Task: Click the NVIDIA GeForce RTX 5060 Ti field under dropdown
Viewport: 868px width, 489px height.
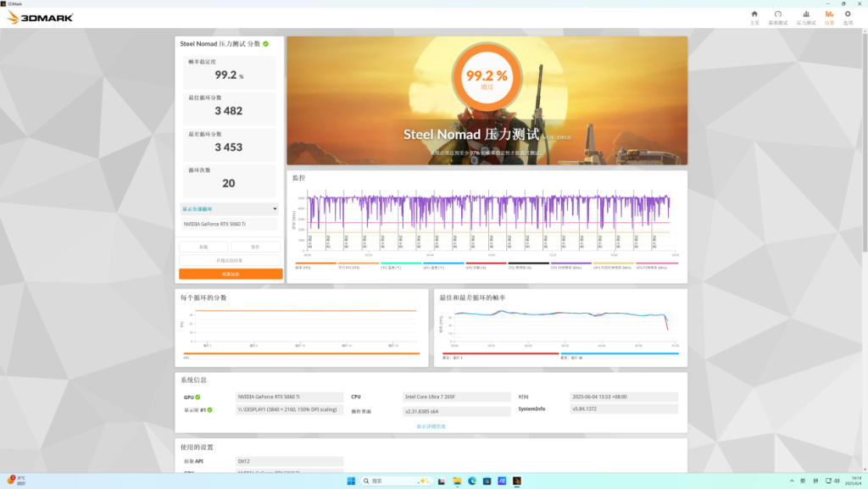Action: pyautogui.click(x=229, y=224)
